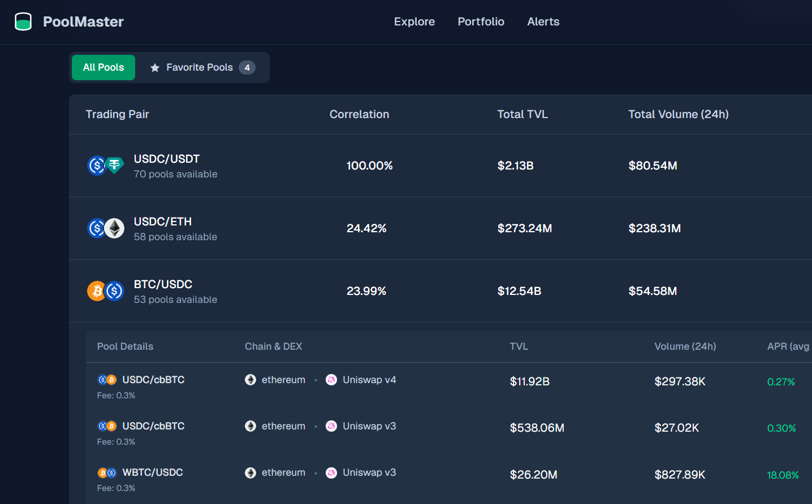Click the ethereum chain icon in WBTC/USDC row

coord(250,473)
